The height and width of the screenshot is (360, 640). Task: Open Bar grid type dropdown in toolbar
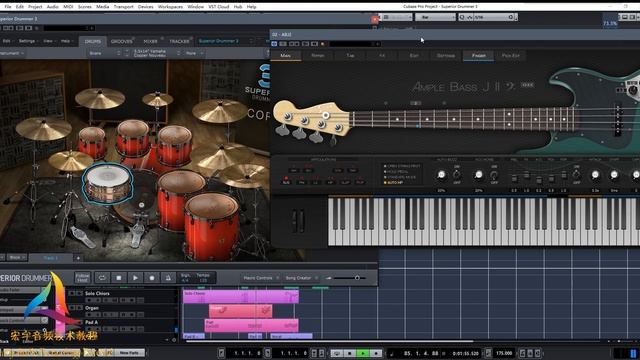point(435,17)
